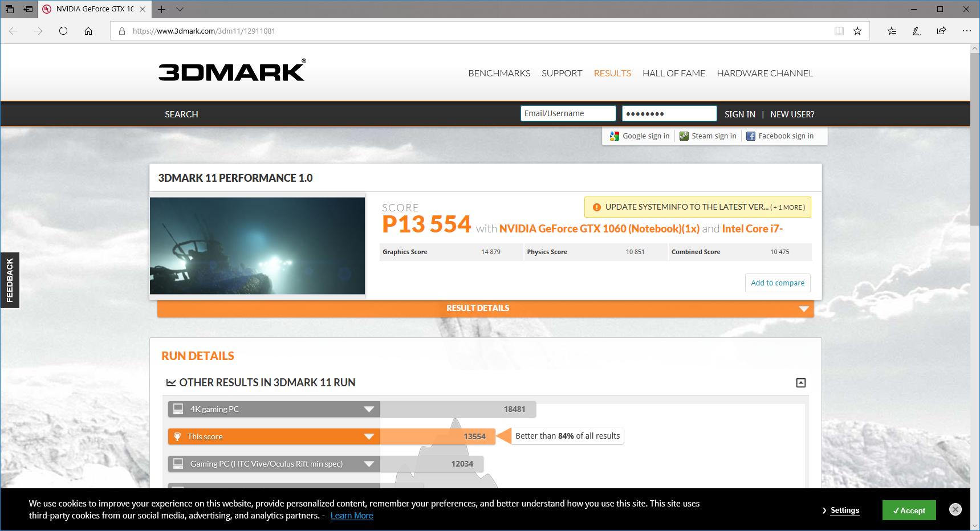Expand the This score dropdown
The height and width of the screenshot is (531, 980).
[369, 436]
